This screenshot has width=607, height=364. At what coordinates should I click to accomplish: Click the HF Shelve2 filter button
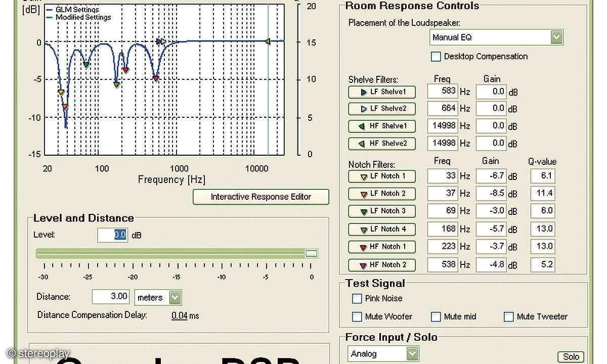[x=382, y=144]
